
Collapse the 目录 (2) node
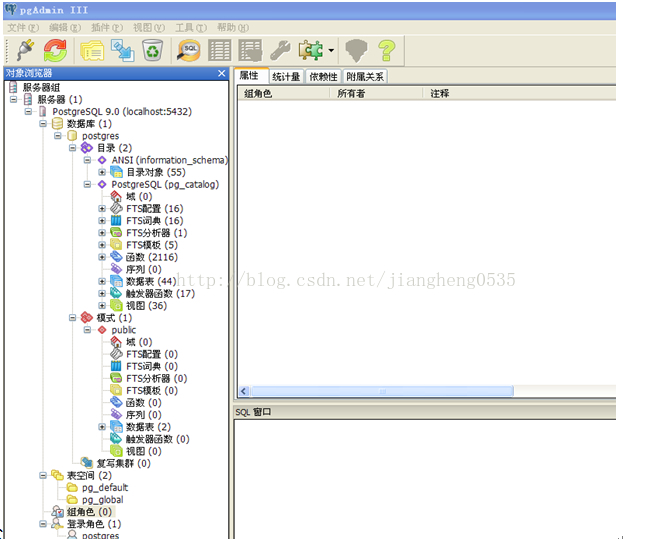[x=72, y=148]
